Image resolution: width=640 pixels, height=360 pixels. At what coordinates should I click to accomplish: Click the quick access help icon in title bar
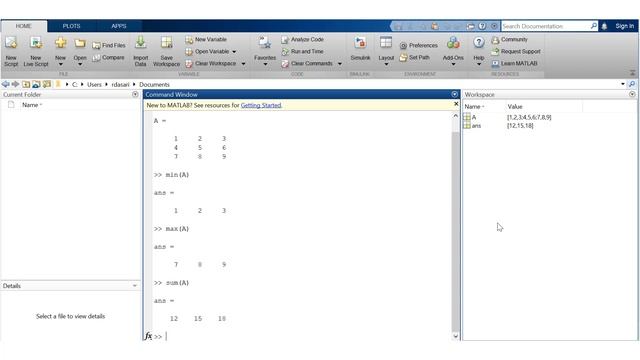[x=482, y=26]
